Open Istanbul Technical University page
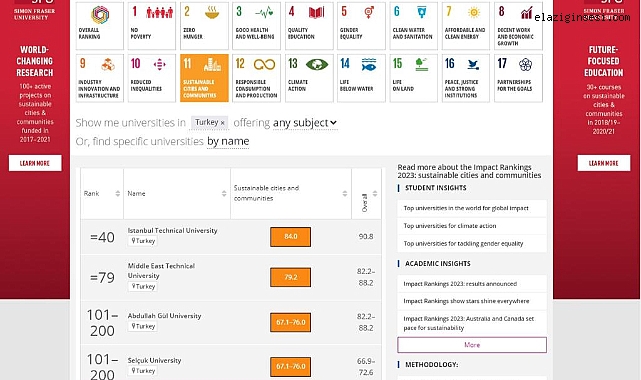This screenshot has width=641, height=380. (x=173, y=230)
